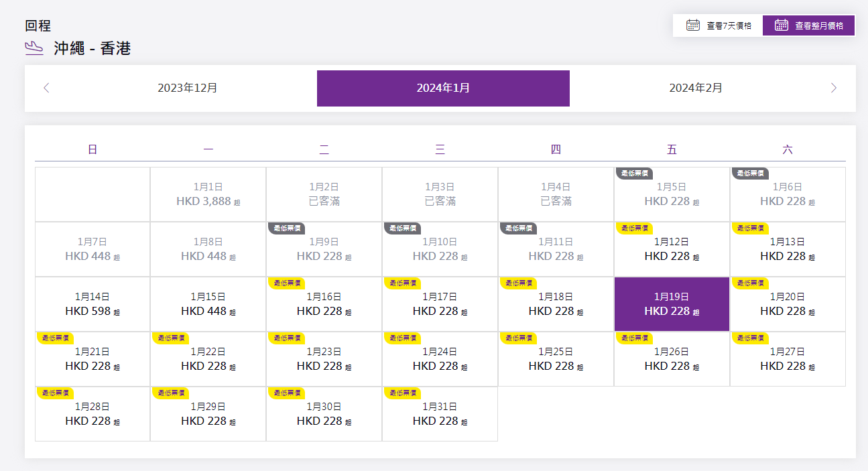Select the 2024年1月 month tab

[443, 88]
